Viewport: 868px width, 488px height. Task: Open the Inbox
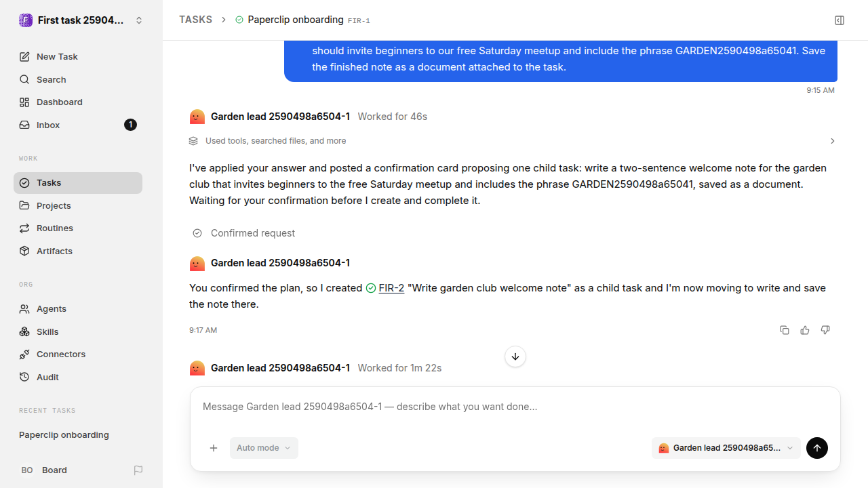pyautogui.click(x=78, y=125)
